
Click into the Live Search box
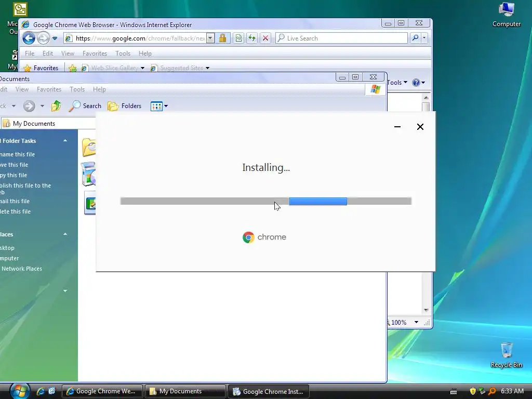coord(341,38)
